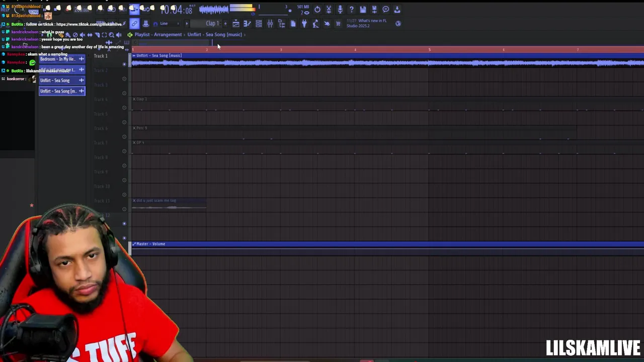
Task: Select the Perc 9 pattern clip
Action: coord(354,133)
